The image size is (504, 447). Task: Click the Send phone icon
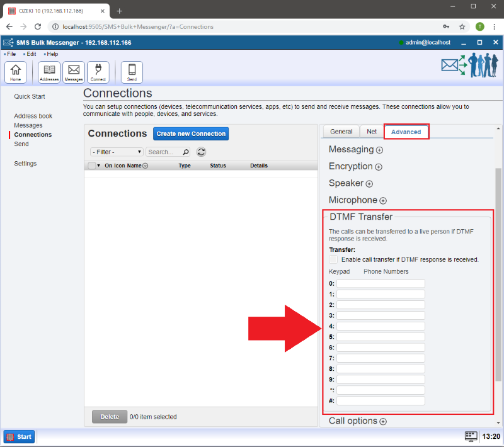(132, 72)
